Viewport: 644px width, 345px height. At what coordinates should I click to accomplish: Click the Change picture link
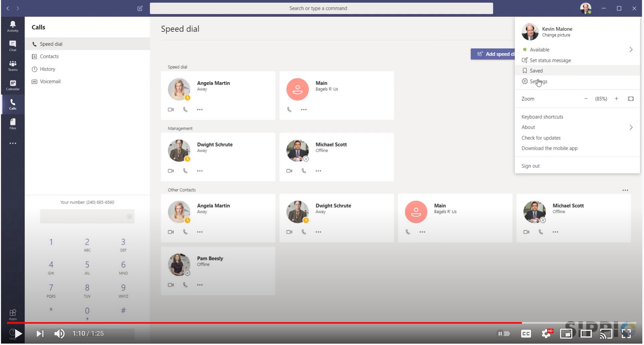point(556,35)
